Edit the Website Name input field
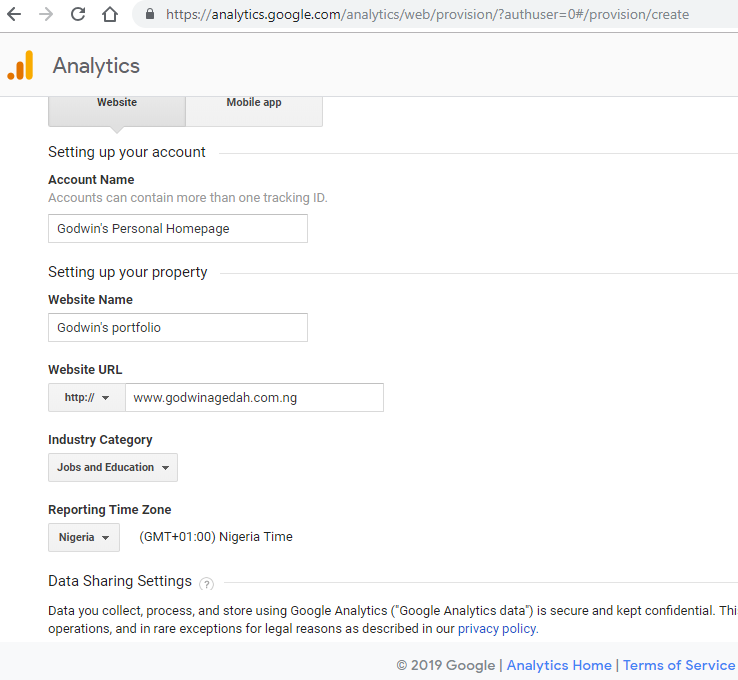Image resolution: width=738 pixels, height=680 pixels. [178, 328]
